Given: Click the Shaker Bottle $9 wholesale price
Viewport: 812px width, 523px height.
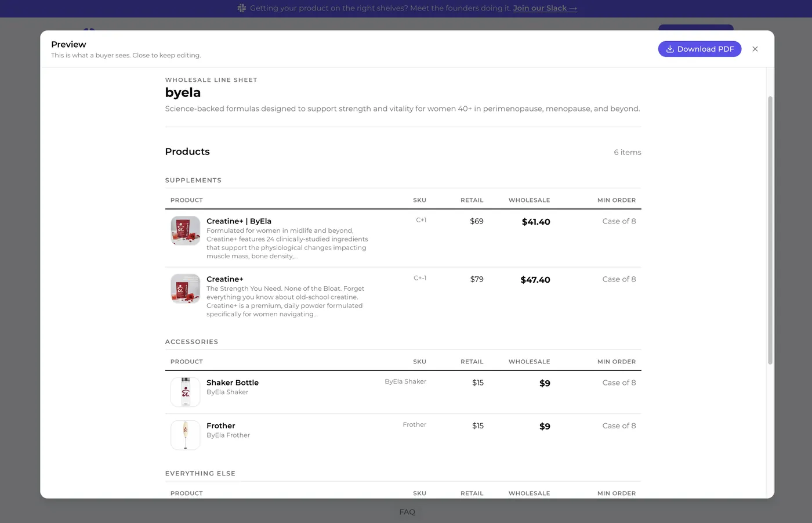Looking at the screenshot, I should tap(545, 383).
